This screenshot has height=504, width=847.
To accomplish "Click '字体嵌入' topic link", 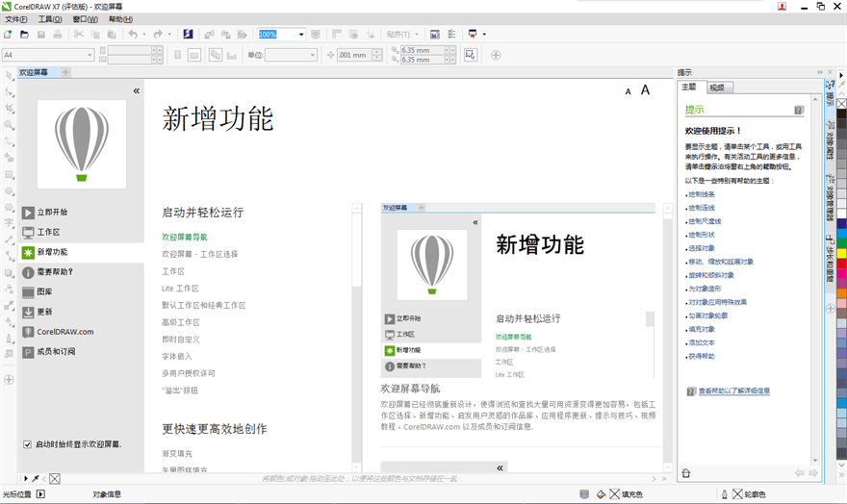I will tap(177, 356).
